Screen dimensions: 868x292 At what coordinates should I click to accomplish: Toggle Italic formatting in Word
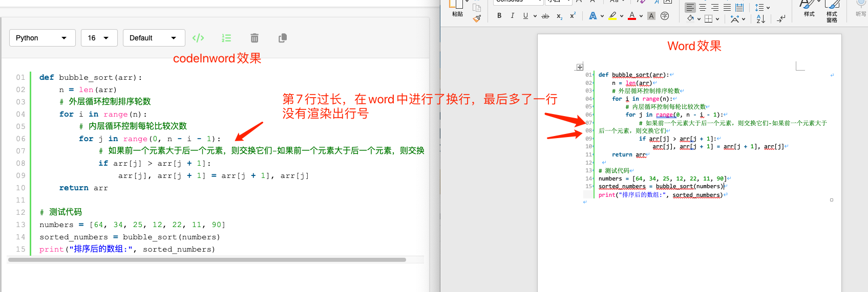[x=512, y=16]
